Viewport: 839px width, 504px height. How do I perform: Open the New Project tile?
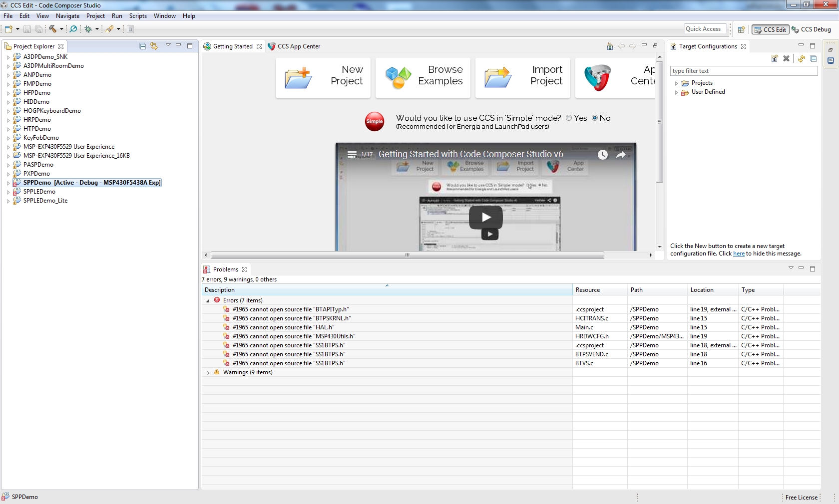323,77
